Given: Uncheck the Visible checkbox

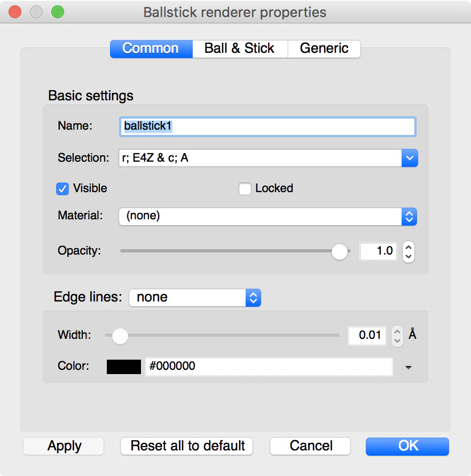Looking at the screenshot, I should (62, 188).
